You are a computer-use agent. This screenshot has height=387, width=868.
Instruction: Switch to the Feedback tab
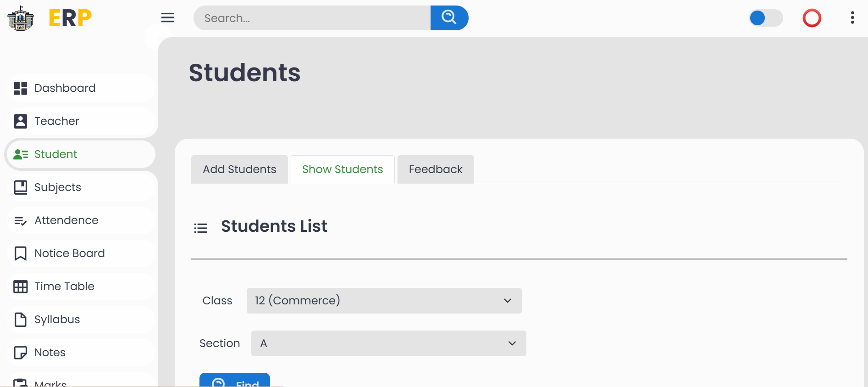tap(435, 169)
